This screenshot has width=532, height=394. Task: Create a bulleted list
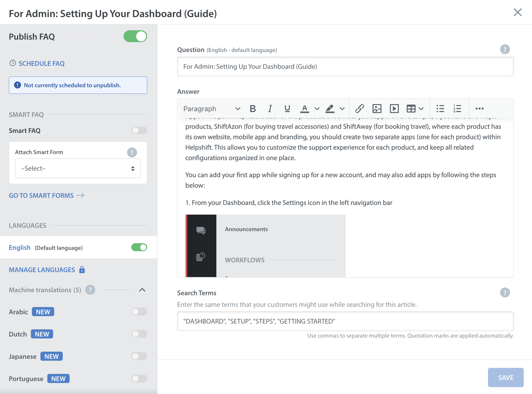click(440, 109)
